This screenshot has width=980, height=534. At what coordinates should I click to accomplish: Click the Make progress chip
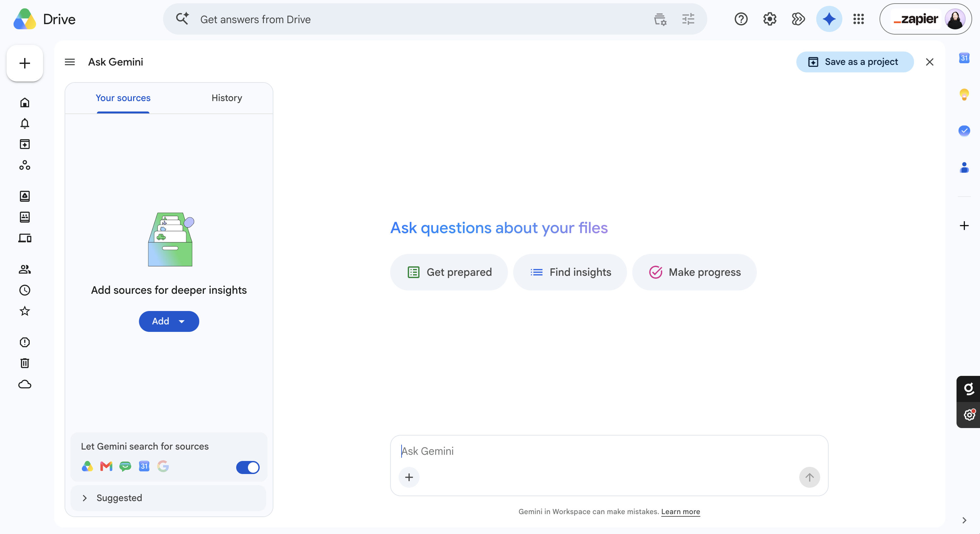[694, 272]
